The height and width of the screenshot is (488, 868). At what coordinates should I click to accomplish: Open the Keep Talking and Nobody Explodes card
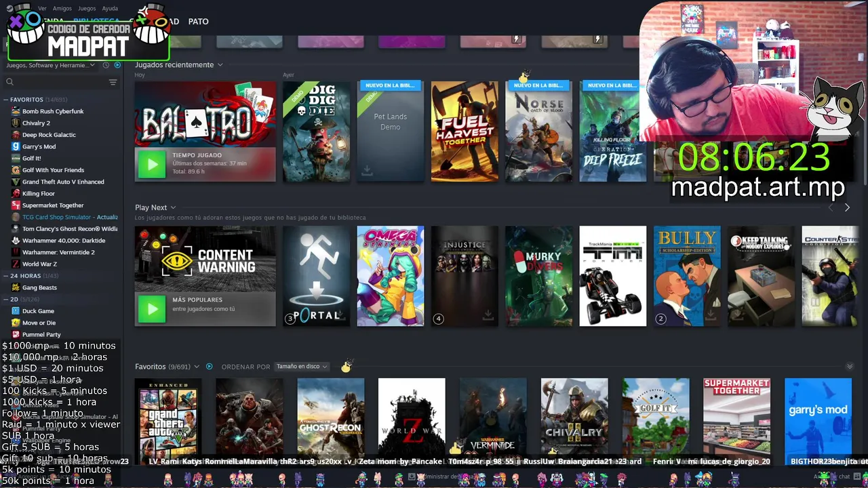tap(762, 276)
